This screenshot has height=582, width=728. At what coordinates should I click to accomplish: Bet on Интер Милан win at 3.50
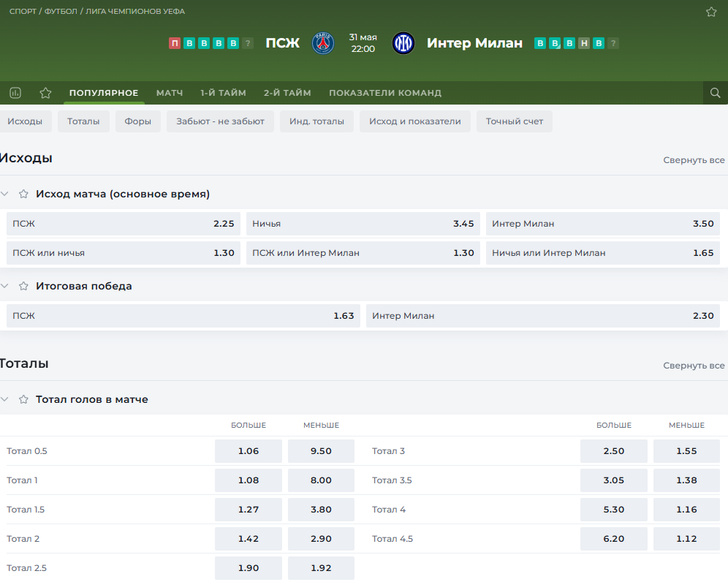pos(602,224)
